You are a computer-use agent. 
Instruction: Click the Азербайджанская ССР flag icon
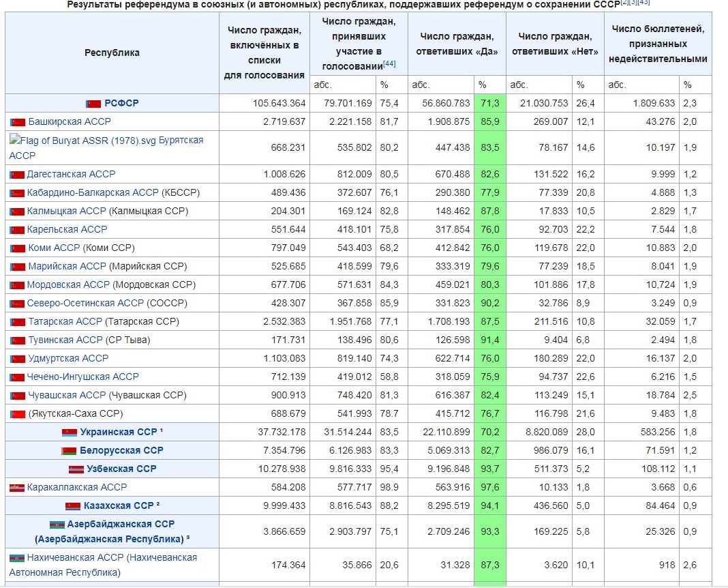pyautogui.click(x=57, y=525)
